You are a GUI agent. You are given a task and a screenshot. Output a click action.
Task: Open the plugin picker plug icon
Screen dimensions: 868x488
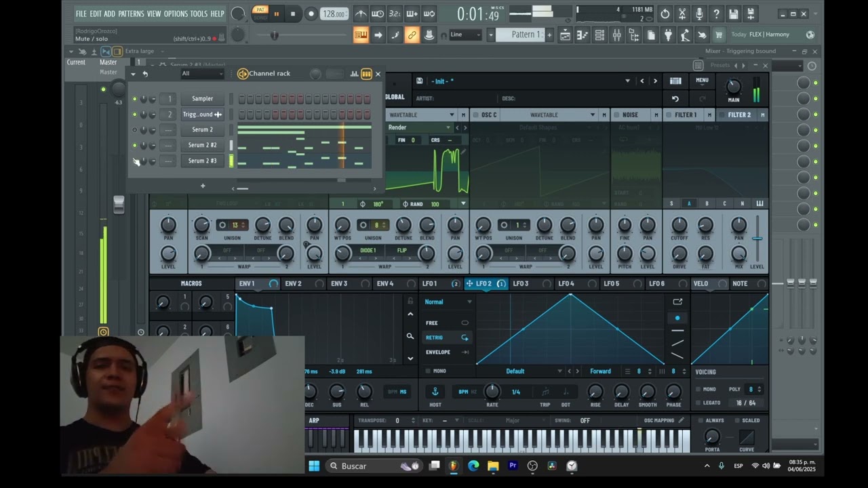pos(668,35)
